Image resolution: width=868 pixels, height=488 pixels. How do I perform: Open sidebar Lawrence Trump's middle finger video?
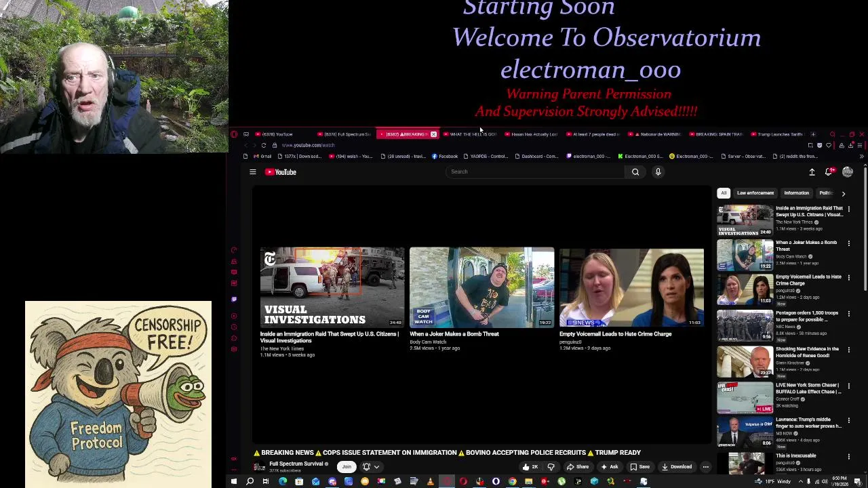click(745, 432)
